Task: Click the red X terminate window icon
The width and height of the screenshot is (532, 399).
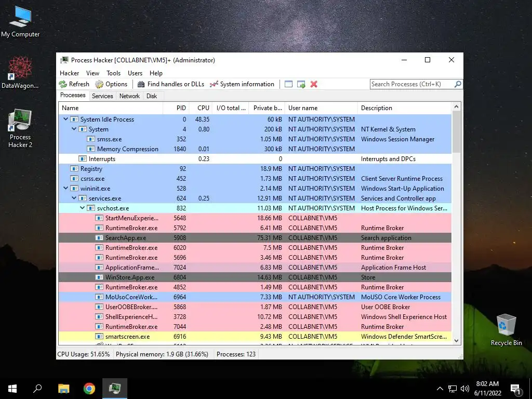Action: click(314, 84)
